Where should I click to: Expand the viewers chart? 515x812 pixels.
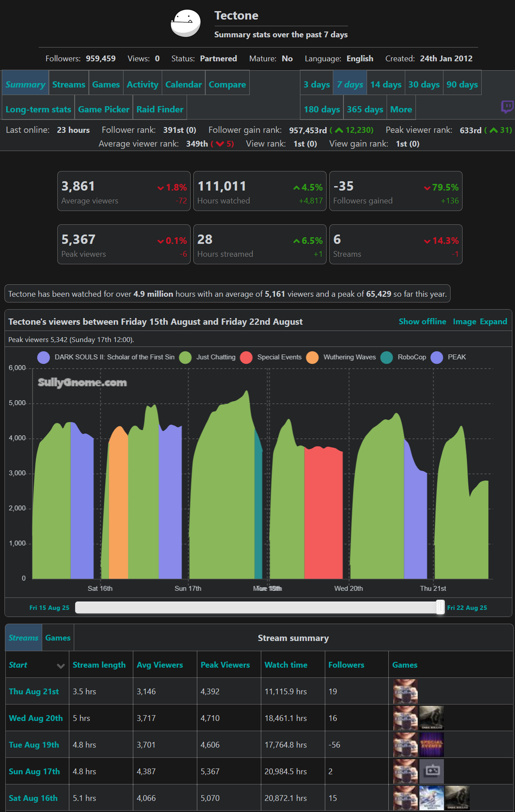[x=493, y=322]
